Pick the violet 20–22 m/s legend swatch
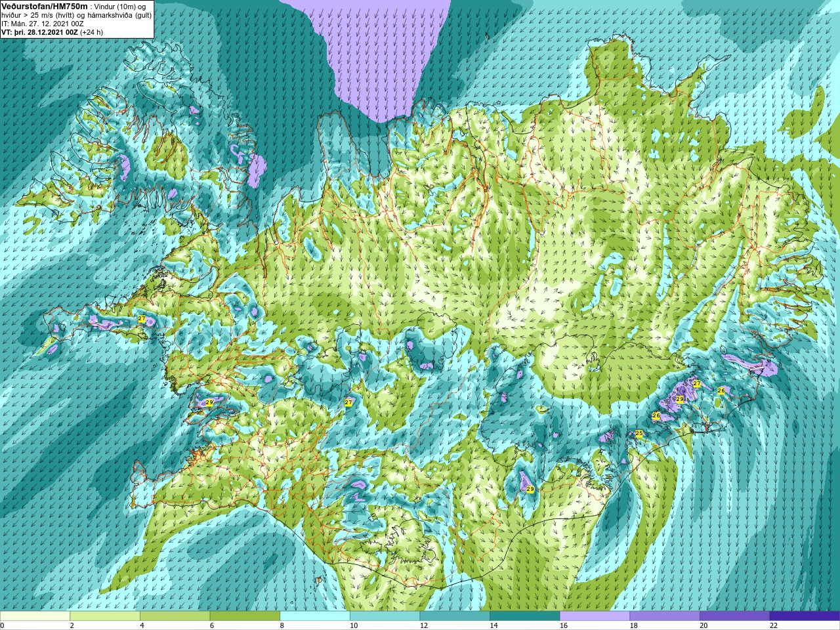This screenshot has height=630, width=840. point(735,616)
